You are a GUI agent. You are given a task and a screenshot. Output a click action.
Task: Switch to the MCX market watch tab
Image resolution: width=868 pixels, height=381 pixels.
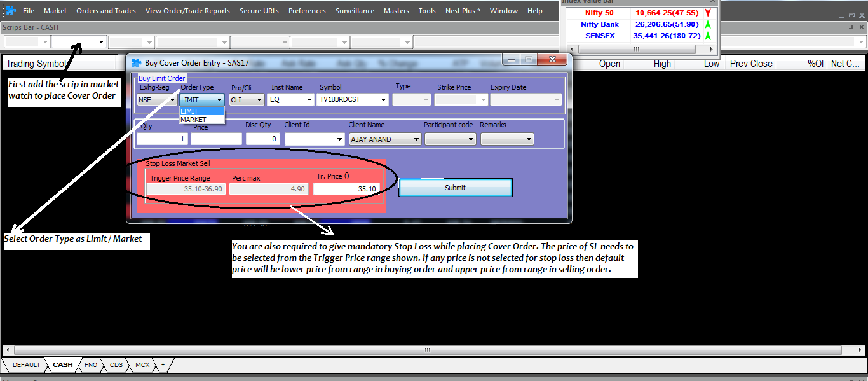pyautogui.click(x=142, y=365)
